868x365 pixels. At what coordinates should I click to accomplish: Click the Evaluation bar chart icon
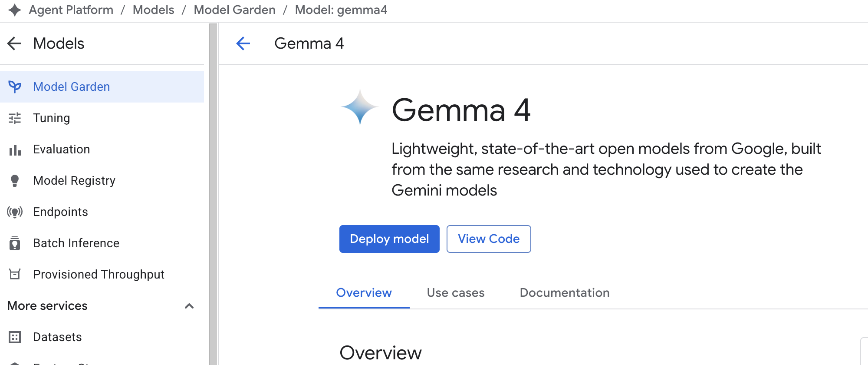[x=15, y=150]
